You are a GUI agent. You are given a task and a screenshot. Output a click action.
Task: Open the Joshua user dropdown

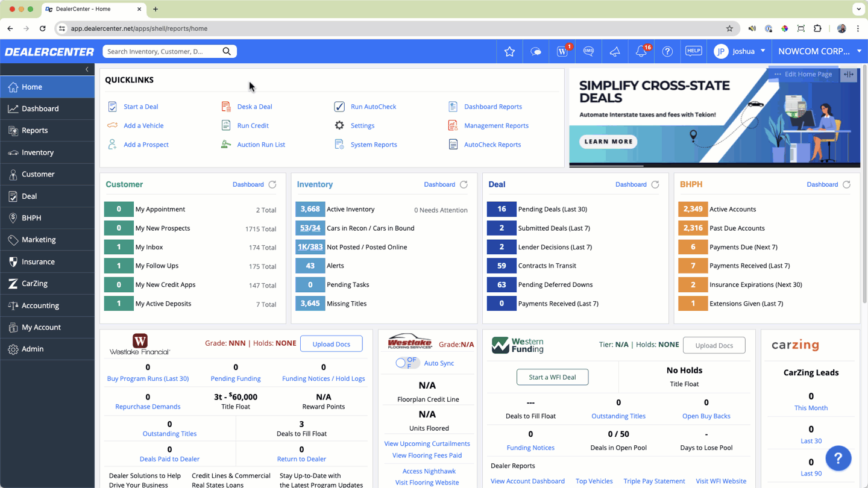click(x=740, y=51)
